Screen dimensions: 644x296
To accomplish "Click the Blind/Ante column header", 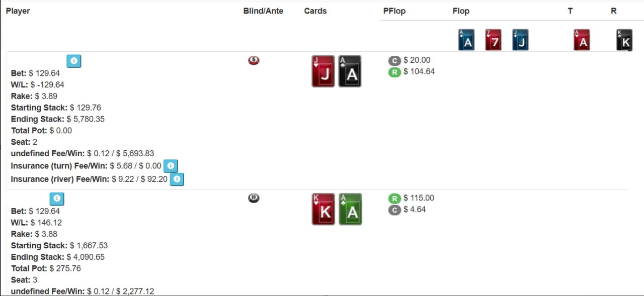I will [x=263, y=11].
